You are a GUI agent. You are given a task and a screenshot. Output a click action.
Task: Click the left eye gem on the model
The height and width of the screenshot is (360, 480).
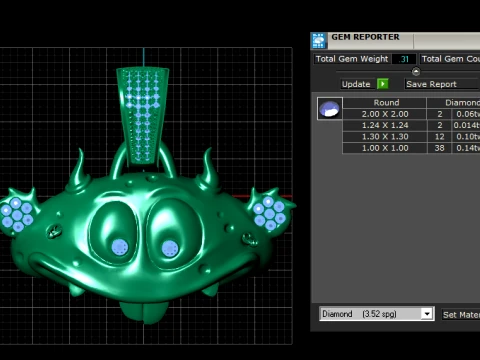click(x=120, y=247)
